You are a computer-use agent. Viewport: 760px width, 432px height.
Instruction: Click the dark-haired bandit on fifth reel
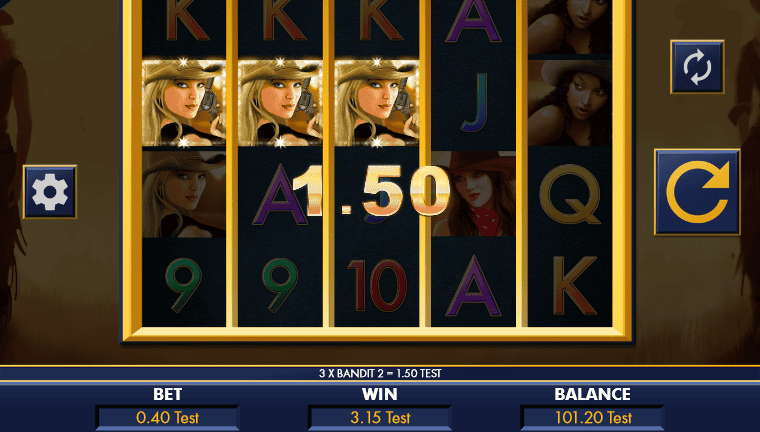coord(570,102)
